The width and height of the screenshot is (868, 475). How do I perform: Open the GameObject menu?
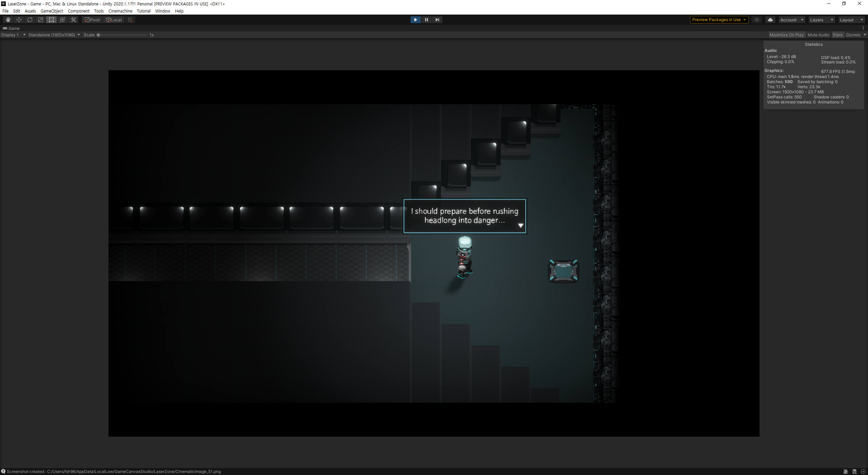point(52,11)
